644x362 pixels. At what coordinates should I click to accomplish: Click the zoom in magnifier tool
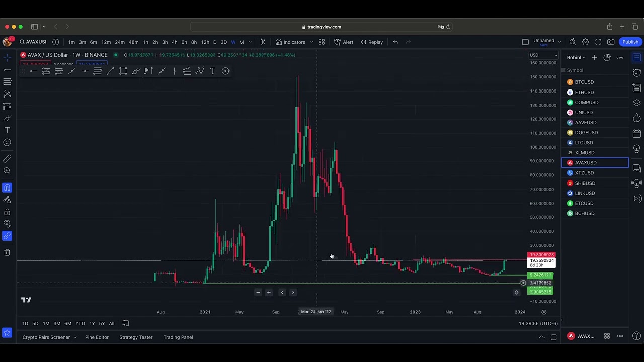coord(7,171)
